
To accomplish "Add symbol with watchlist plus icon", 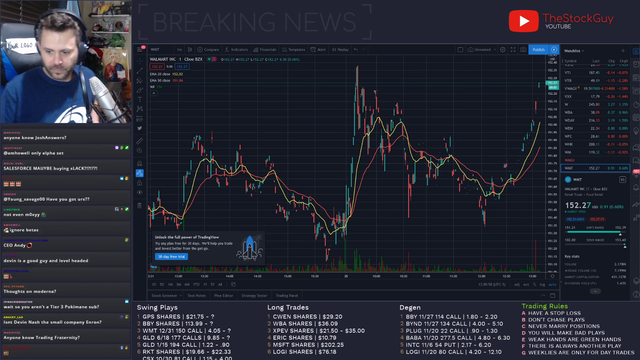I will (623, 51).
